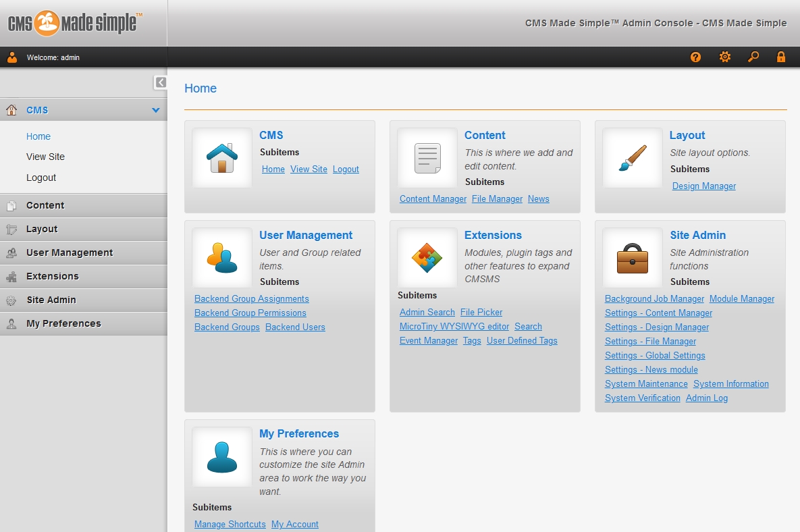Screen dimensions: 800x532
Task: Open the Layout card heading link
Action: coord(687,135)
